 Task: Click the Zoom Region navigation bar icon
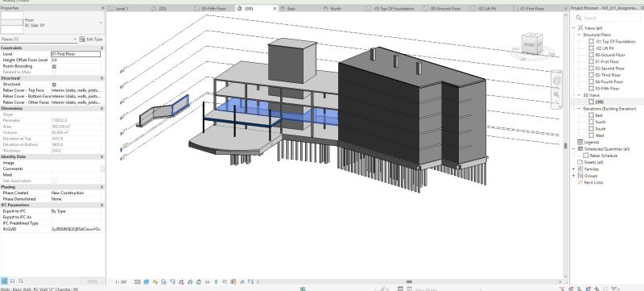tap(556, 95)
